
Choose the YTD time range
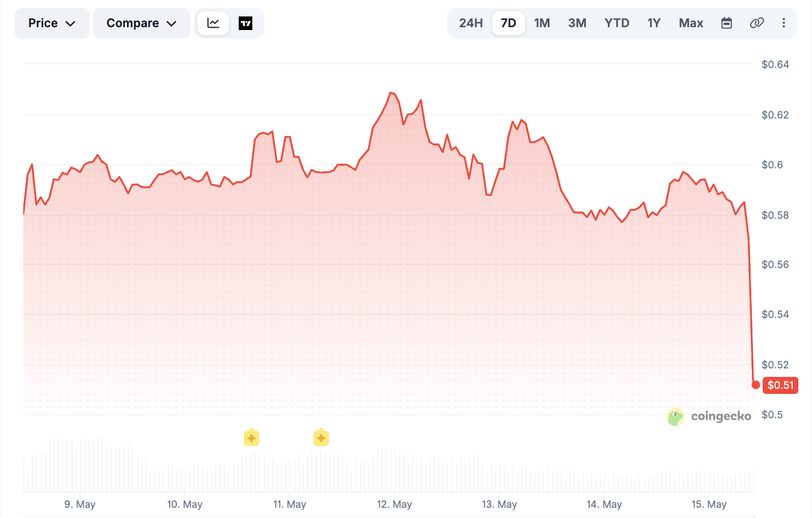617,23
